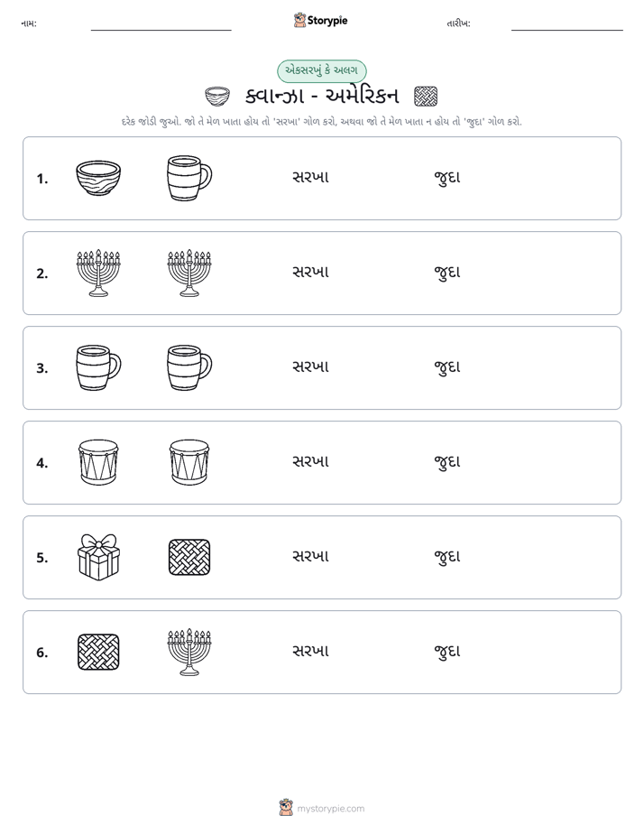The height and width of the screenshot is (834, 644).
Task: Click the Storypie logo at the top
Action: (320, 20)
